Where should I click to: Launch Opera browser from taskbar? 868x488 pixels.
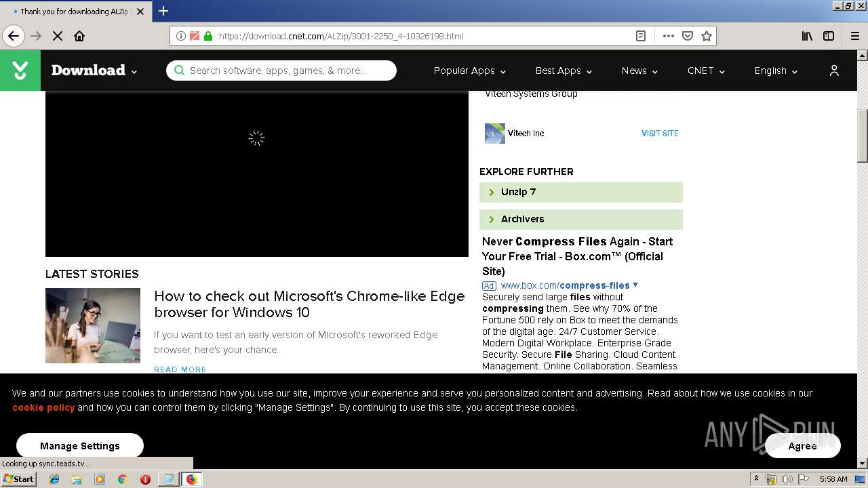(x=145, y=479)
